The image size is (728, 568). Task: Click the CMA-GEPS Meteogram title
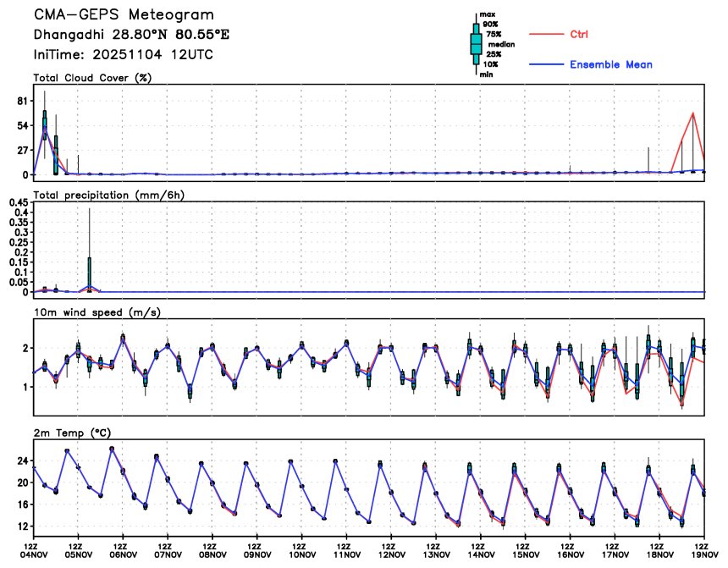pos(124,15)
